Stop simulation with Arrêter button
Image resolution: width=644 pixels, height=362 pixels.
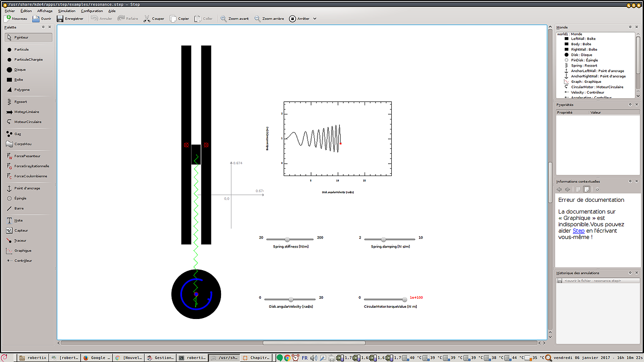[299, 19]
